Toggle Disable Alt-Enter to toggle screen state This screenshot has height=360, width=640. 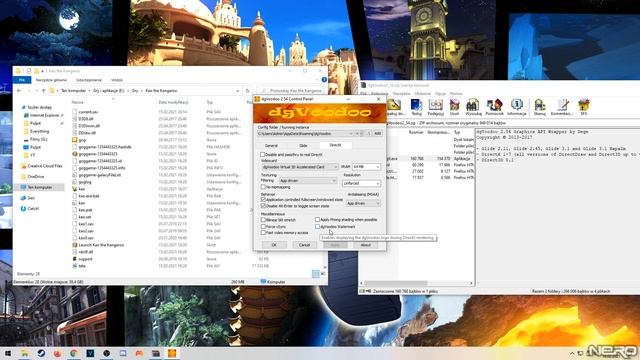[263, 206]
